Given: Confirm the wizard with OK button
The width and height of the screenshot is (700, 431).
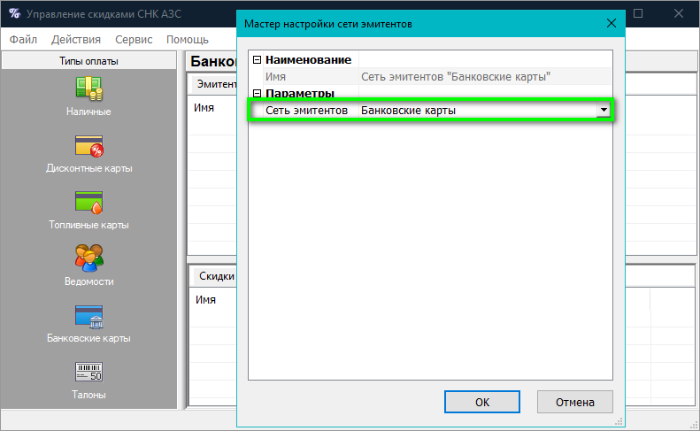Looking at the screenshot, I should [x=482, y=401].
